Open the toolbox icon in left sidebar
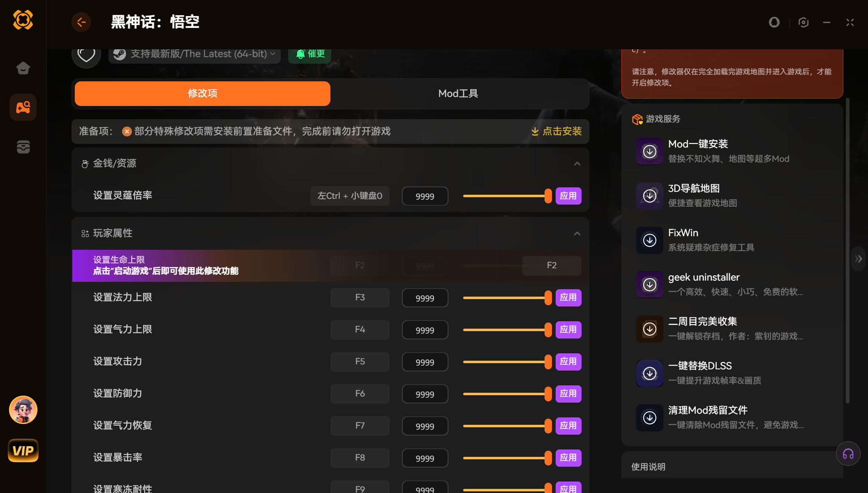Viewport: 868px width, 493px height. point(23,147)
